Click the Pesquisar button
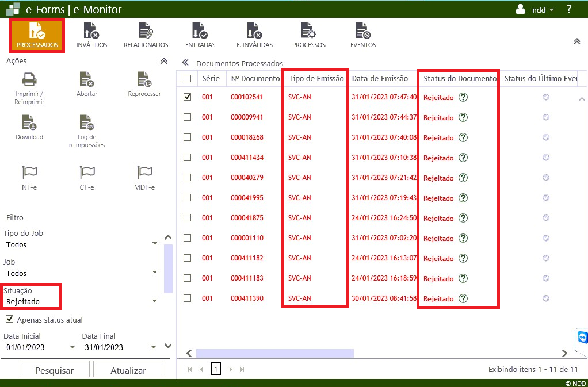Screen dimensions: 588x387 point(55,370)
